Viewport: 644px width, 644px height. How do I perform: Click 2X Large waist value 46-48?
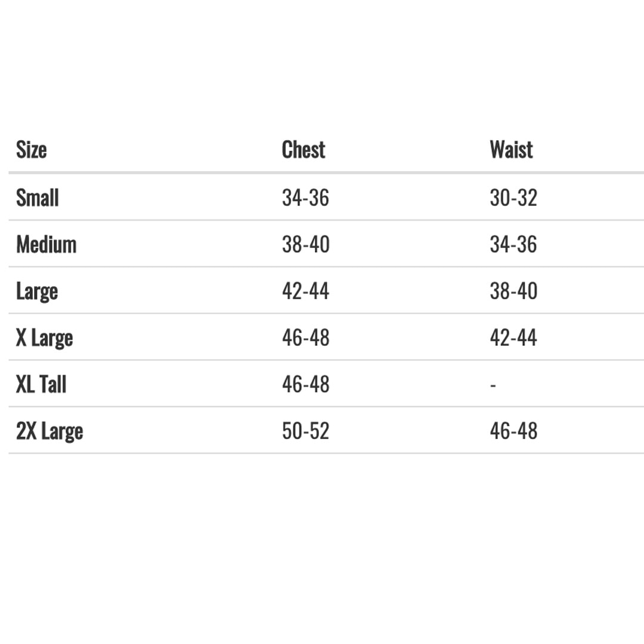tap(513, 431)
